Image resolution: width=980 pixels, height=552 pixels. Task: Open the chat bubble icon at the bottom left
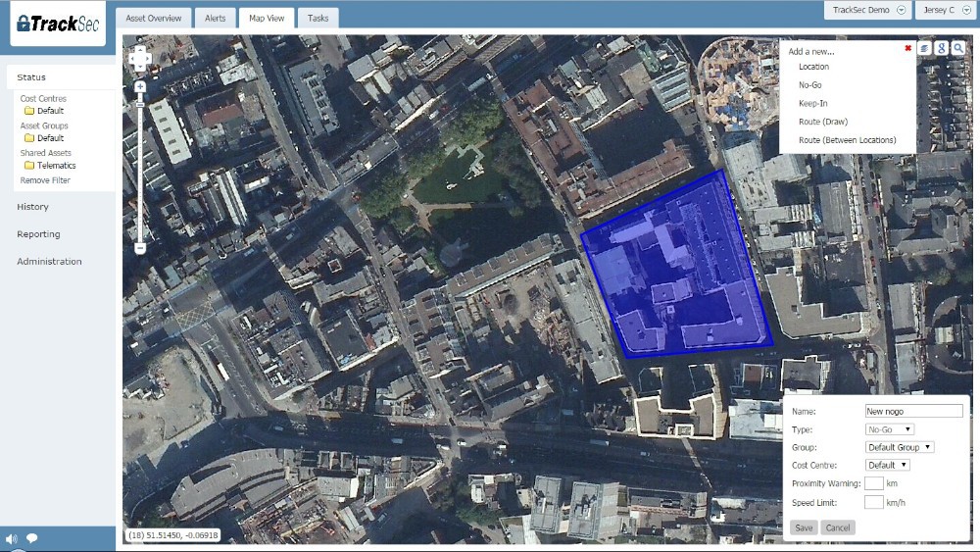(32, 538)
